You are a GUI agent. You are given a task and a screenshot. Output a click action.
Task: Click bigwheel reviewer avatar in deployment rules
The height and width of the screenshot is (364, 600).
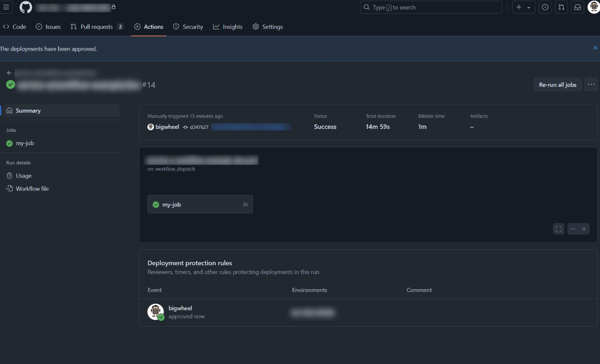(156, 312)
